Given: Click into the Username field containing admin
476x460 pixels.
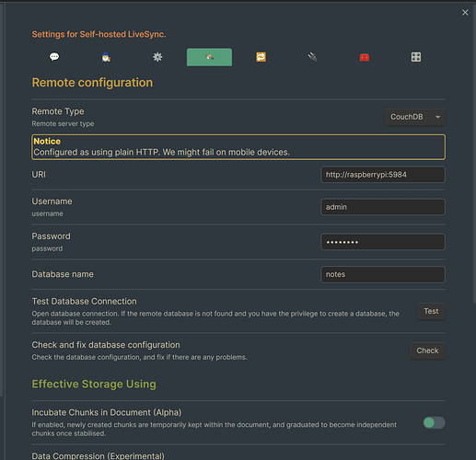Looking at the screenshot, I should [383, 207].
